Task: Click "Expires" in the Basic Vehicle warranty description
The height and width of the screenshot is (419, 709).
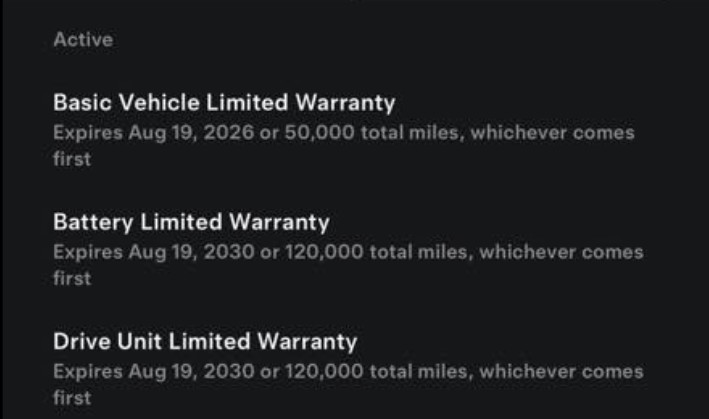Action: click(88, 133)
